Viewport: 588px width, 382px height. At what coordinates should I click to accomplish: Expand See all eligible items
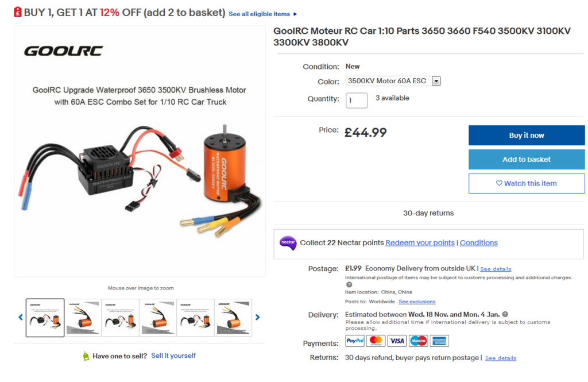(x=263, y=14)
